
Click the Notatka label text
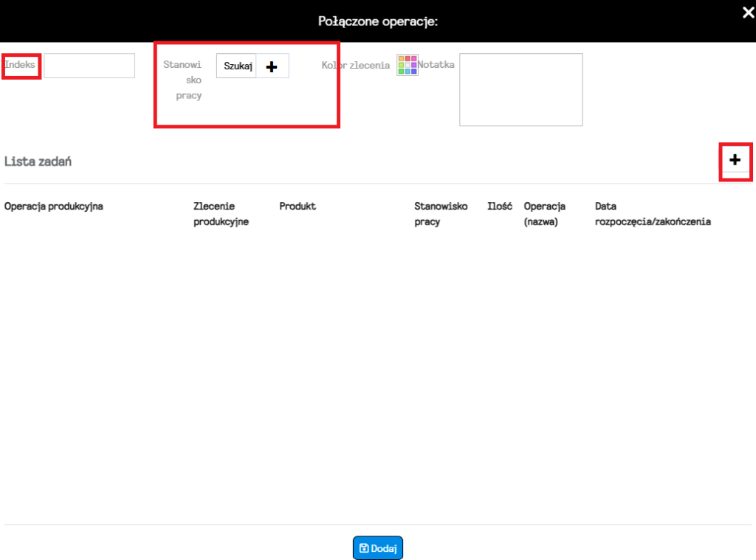[437, 65]
